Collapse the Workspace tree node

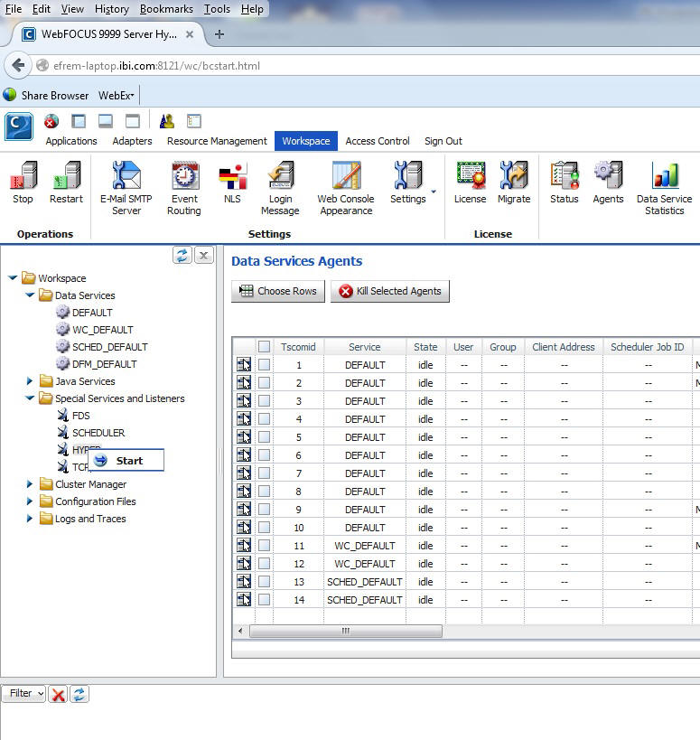coord(13,278)
